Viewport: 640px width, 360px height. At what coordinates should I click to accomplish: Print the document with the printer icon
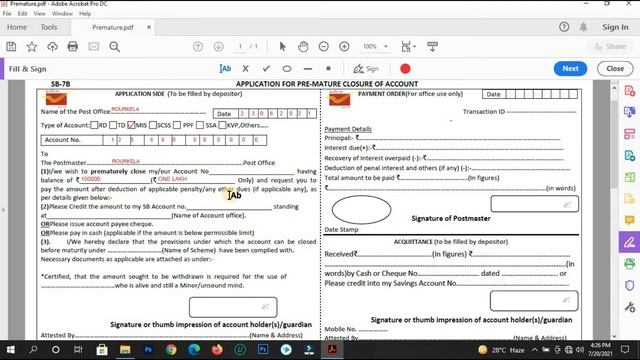73,47
